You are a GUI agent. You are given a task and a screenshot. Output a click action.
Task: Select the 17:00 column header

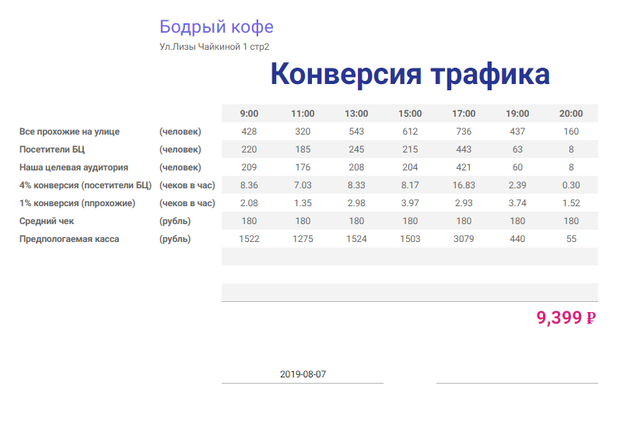pyautogui.click(x=464, y=114)
